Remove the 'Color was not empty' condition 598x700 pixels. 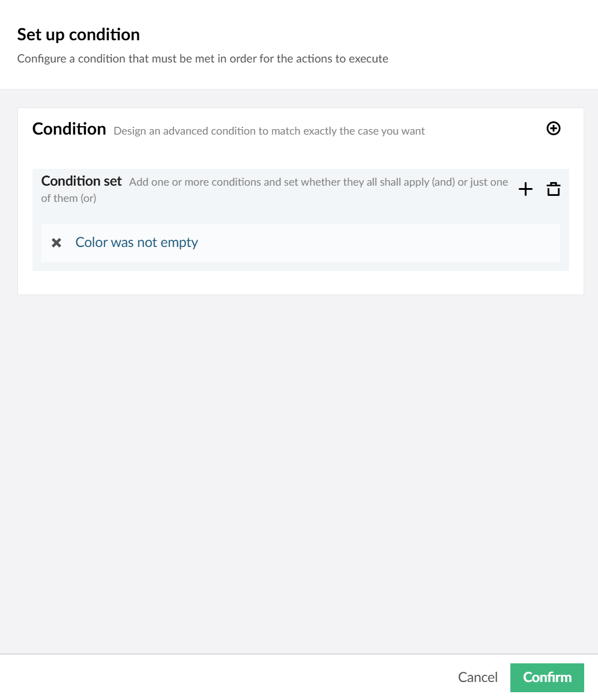[x=56, y=242]
